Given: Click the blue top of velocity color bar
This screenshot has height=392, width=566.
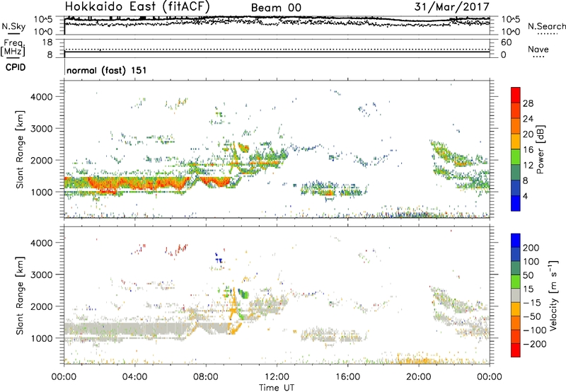Looking at the screenshot, I should [516, 241].
